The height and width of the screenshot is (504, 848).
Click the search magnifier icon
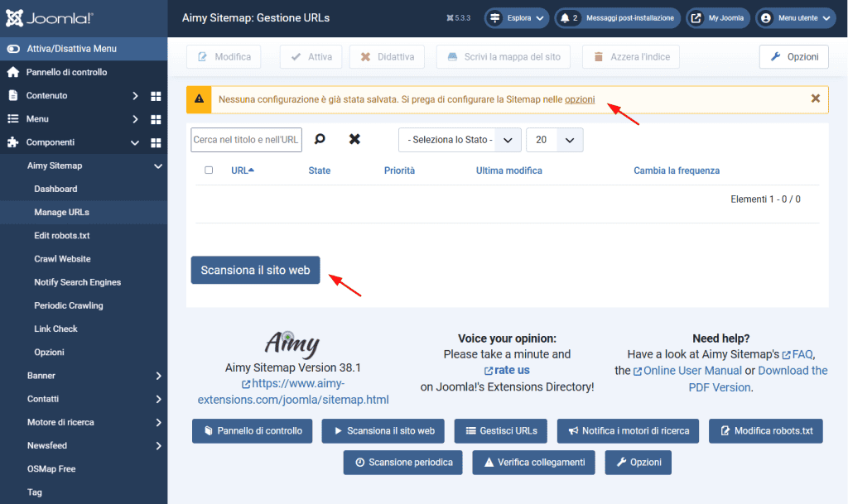click(x=320, y=139)
